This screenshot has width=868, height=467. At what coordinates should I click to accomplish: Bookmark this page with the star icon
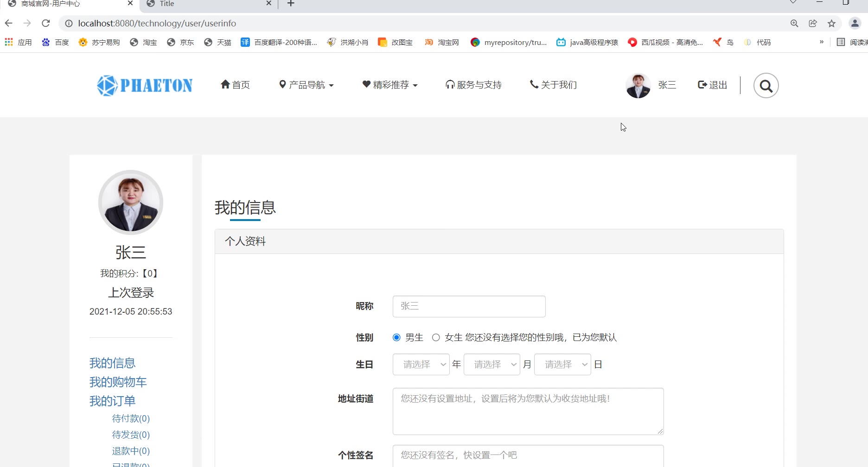pyautogui.click(x=831, y=23)
